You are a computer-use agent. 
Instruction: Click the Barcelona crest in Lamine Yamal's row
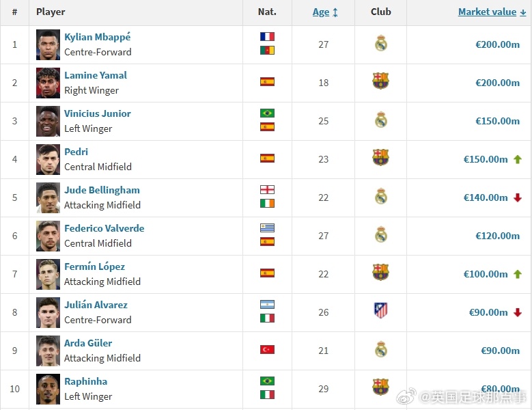tap(380, 82)
